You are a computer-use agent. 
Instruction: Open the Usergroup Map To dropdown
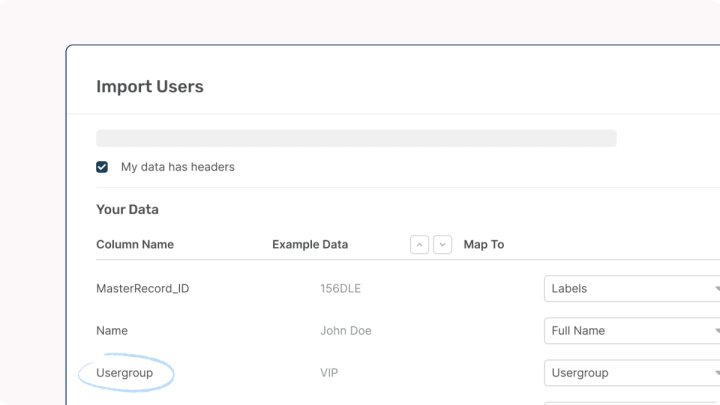point(632,373)
